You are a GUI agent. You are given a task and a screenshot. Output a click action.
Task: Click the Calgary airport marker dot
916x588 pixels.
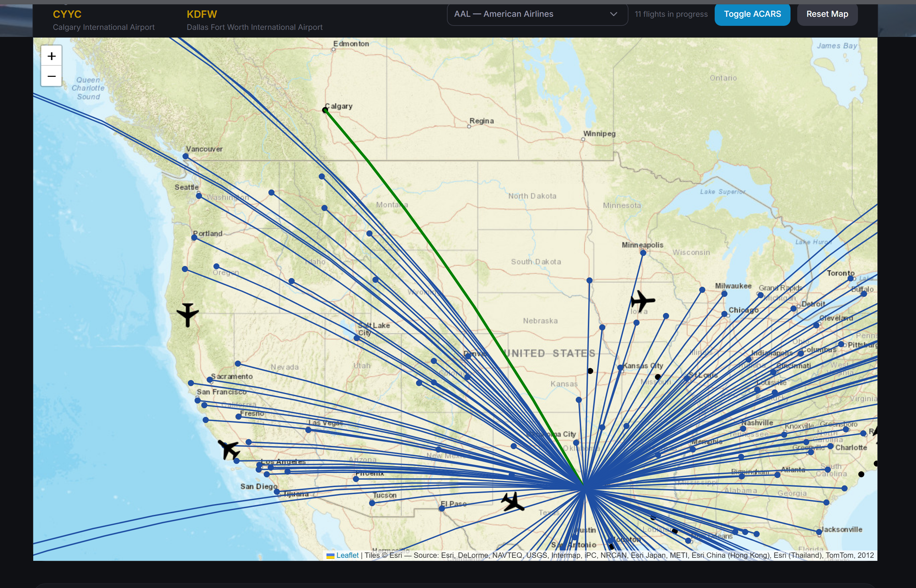[x=325, y=110]
